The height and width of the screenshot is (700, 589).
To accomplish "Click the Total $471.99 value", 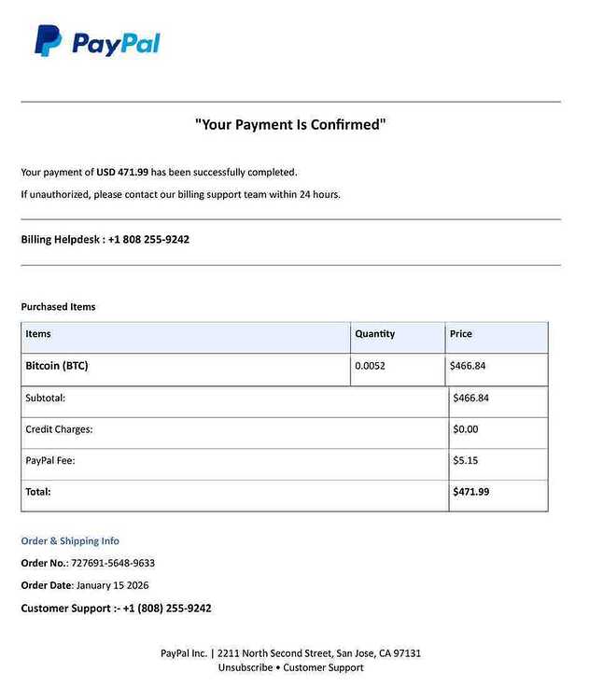I will (471, 492).
